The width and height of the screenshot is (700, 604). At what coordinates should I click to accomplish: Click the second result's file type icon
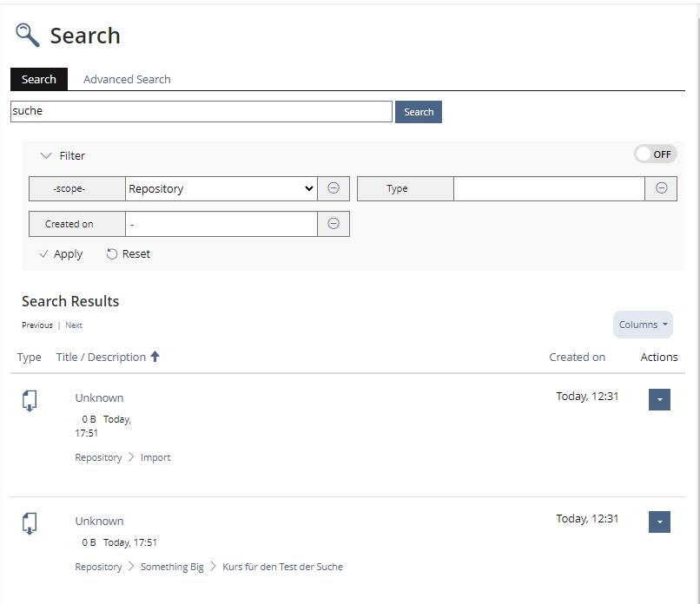[30, 523]
